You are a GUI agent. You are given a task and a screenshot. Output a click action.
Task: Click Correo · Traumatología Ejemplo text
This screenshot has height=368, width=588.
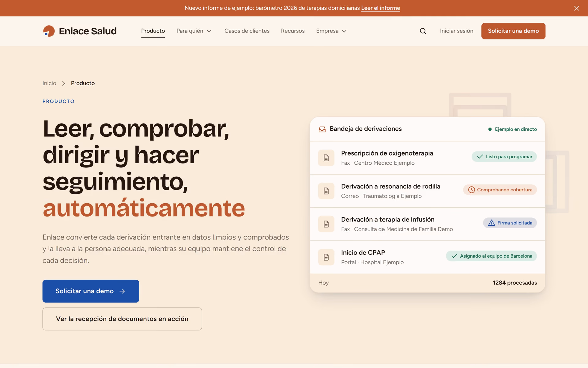coord(381,196)
